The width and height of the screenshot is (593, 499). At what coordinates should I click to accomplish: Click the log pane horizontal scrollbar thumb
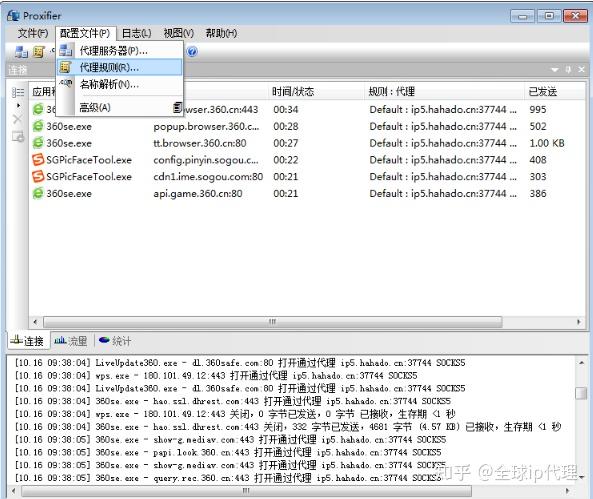[246, 491]
